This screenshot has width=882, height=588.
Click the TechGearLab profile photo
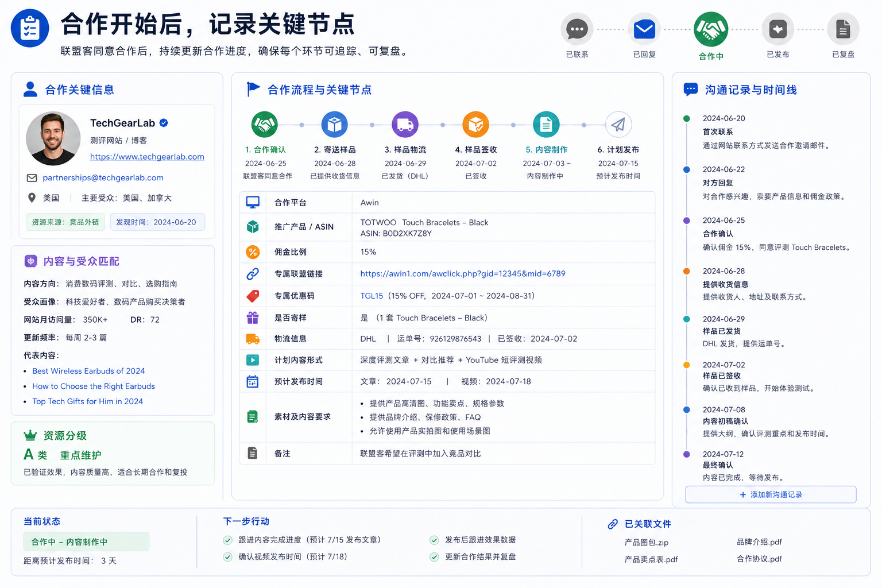tap(53, 138)
